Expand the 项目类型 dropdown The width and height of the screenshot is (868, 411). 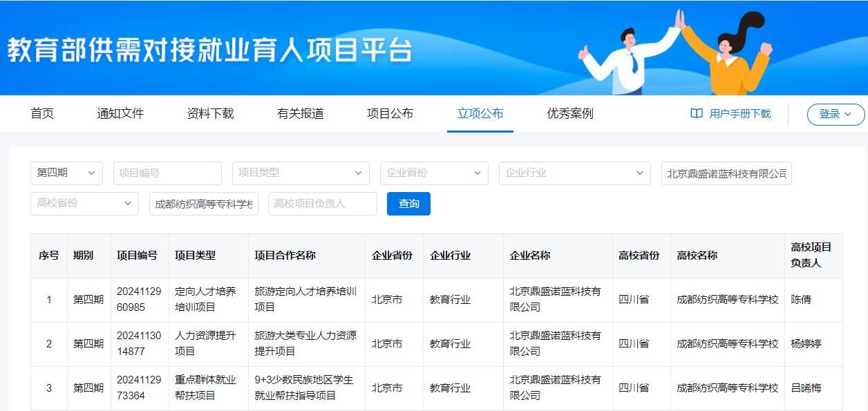(x=301, y=173)
